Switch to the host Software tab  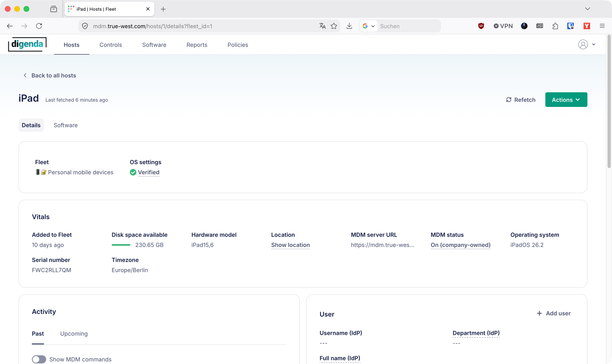click(x=65, y=125)
